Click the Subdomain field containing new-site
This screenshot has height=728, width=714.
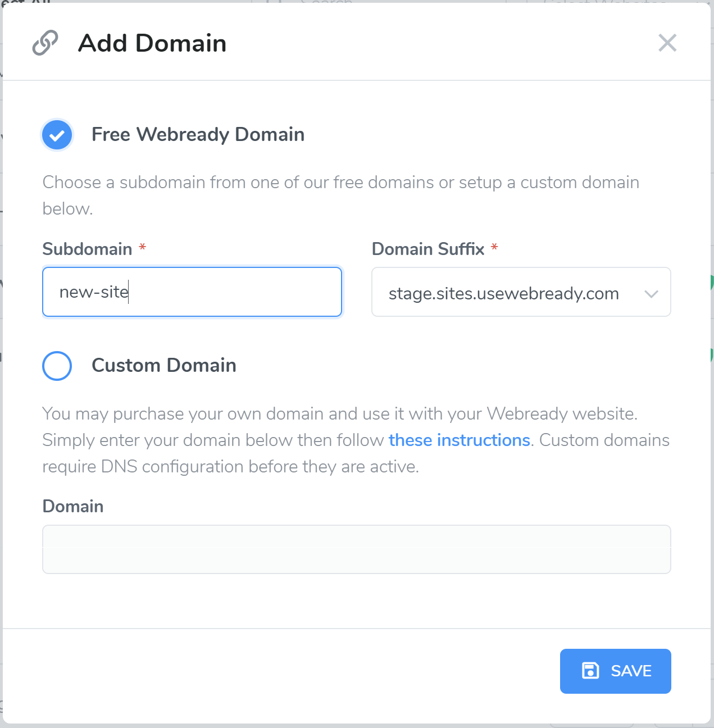coord(192,292)
